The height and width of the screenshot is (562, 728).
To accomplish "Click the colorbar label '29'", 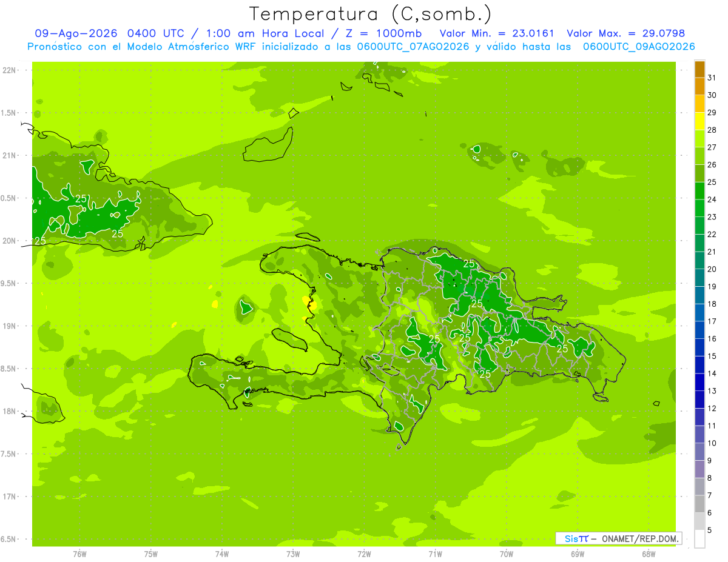I will point(712,113).
